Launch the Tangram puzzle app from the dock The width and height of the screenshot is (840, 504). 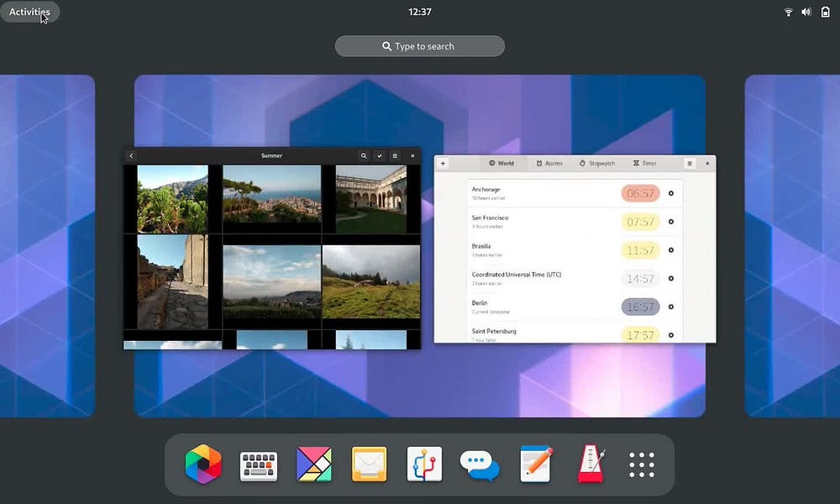tap(313, 463)
